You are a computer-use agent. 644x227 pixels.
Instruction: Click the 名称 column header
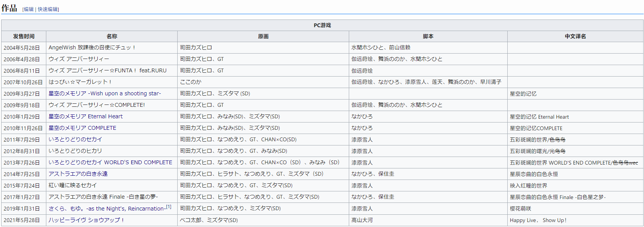click(x=112, y=36)
